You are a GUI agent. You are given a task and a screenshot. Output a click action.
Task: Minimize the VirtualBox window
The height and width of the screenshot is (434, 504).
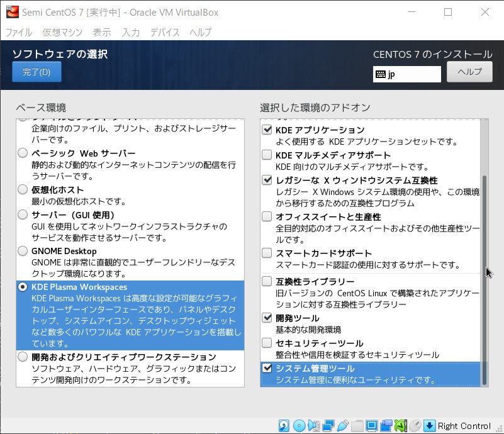point(412,12)
